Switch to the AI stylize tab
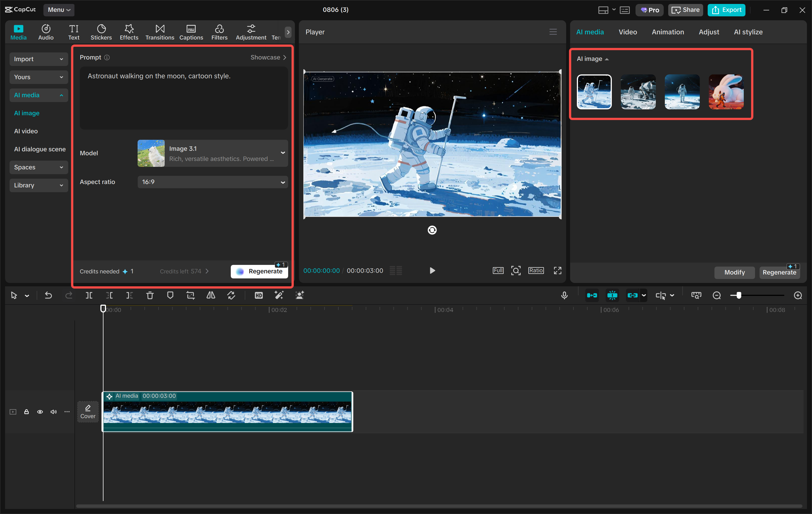Screen dimensions: 812x514 point(748,32)
